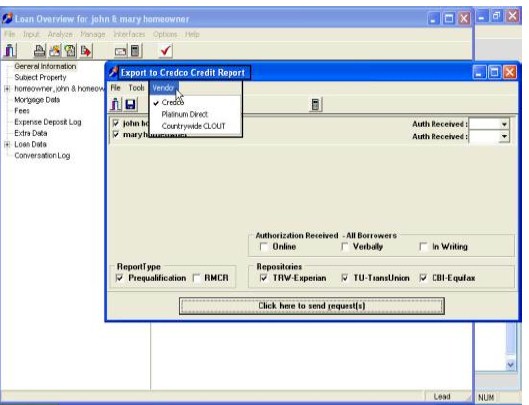Screen dimensions: 529x405
Task: Expand the Loan Data tree node
Action: tap(7, 144)
